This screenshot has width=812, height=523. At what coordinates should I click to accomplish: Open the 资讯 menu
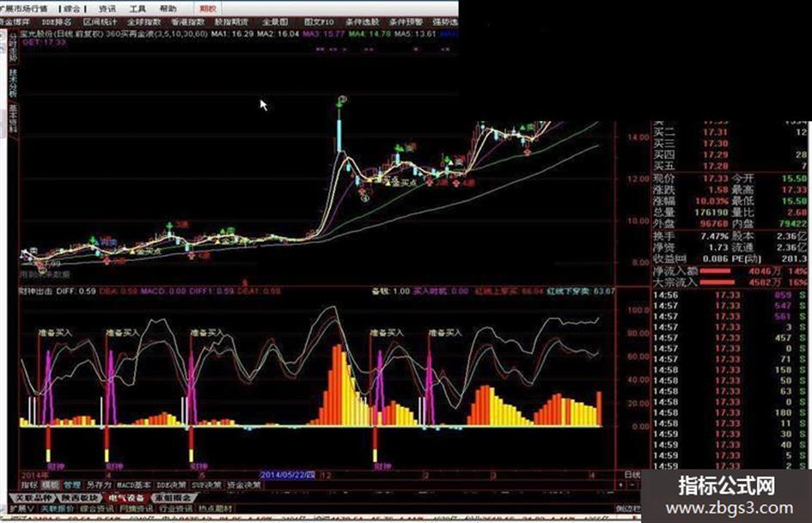pyautogui.click(x=107, y=9)
